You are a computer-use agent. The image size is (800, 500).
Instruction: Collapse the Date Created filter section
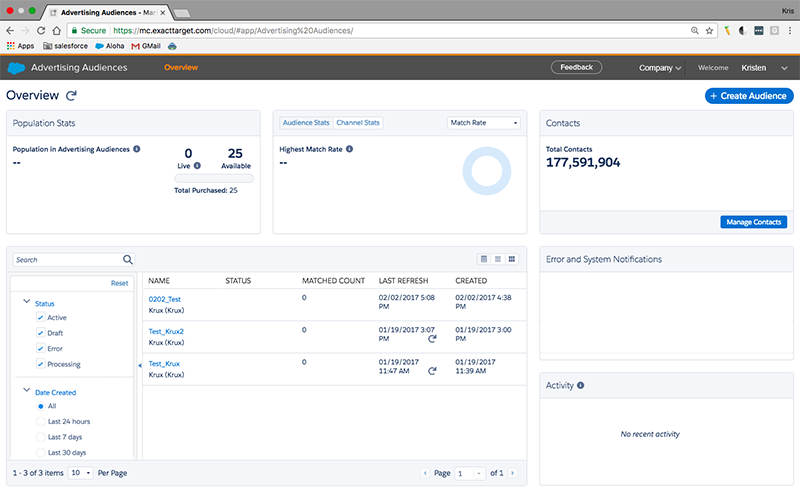tap(27, 390)
